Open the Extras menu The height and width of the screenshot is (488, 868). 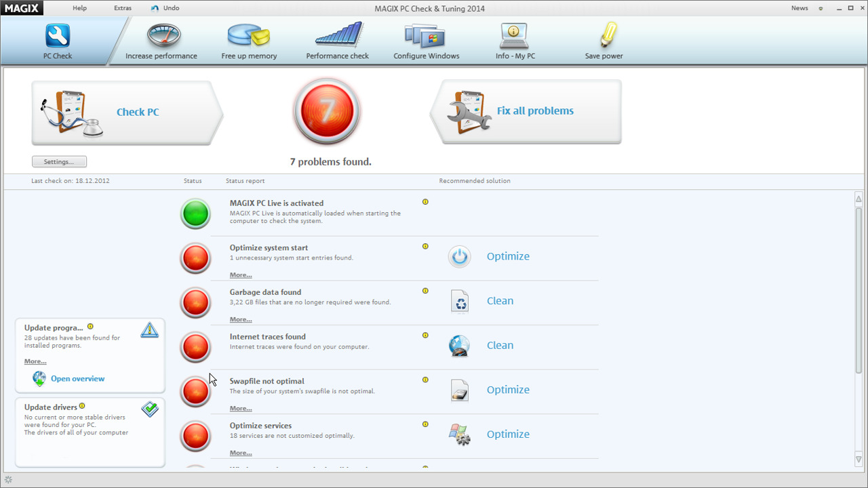pos(123,8)
